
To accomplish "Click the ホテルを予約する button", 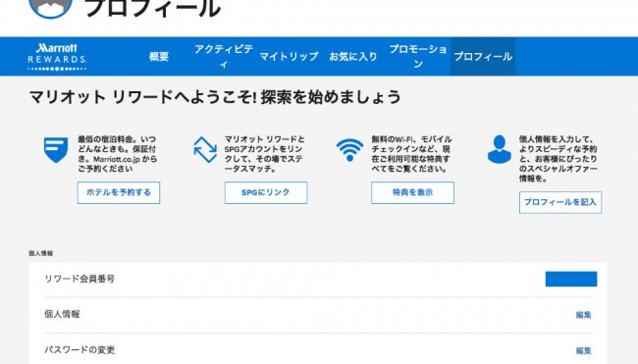I will (x=119, y=192).
